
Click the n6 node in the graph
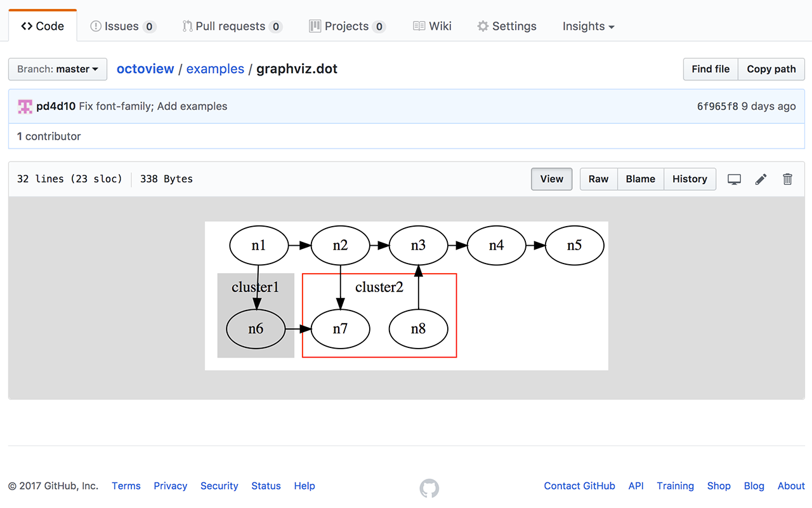256,329
